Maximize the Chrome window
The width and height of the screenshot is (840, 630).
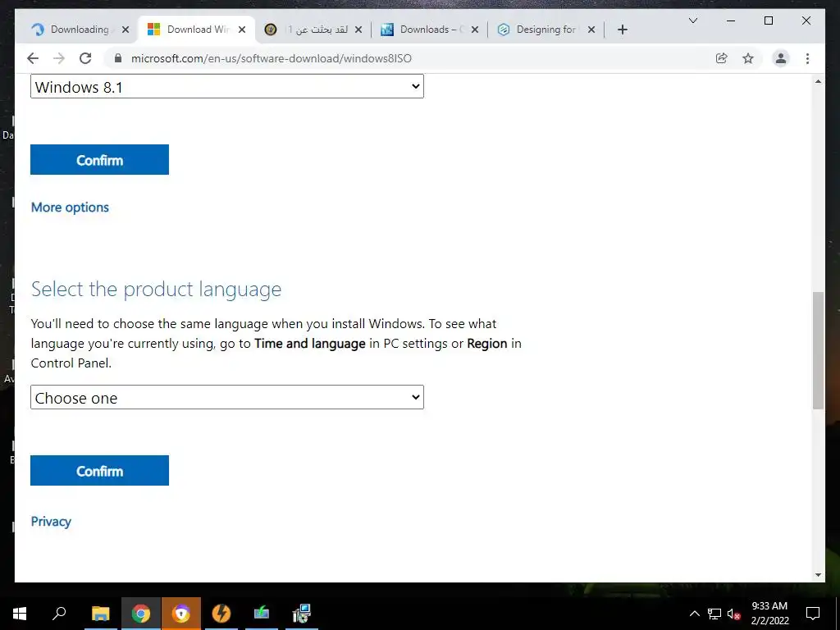(x=768, y=21)
